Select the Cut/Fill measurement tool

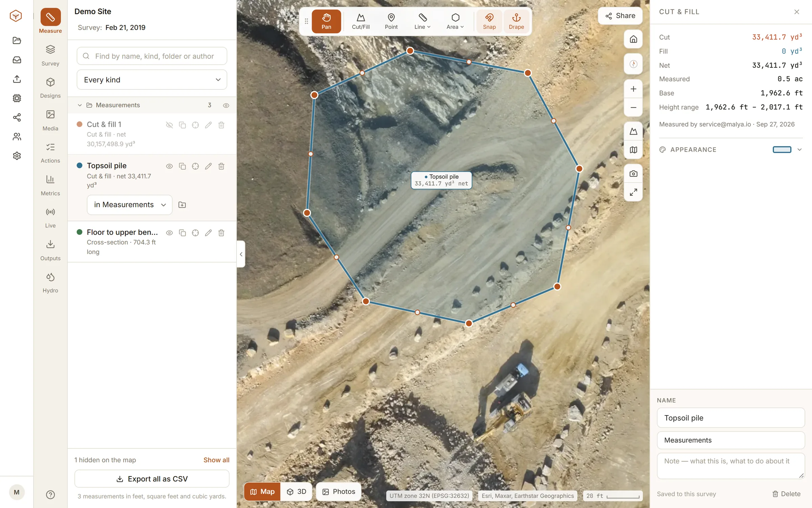[x=361, y=21]
